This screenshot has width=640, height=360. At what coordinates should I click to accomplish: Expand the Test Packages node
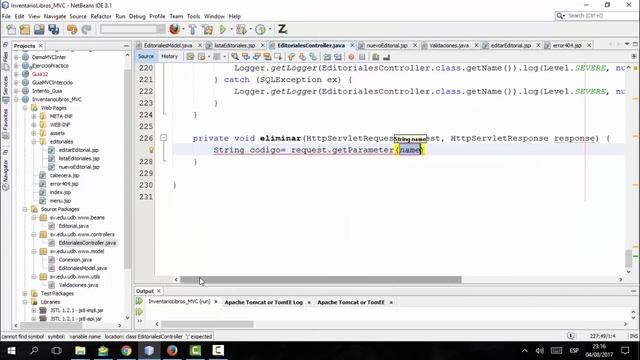click(x=25, y=293)
